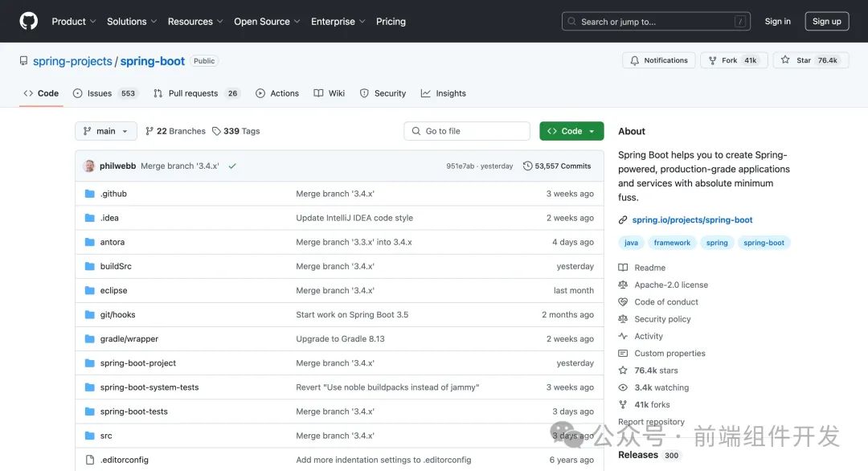Click the git/hooks folder icon
868x471 pixels.
(90, 314)
